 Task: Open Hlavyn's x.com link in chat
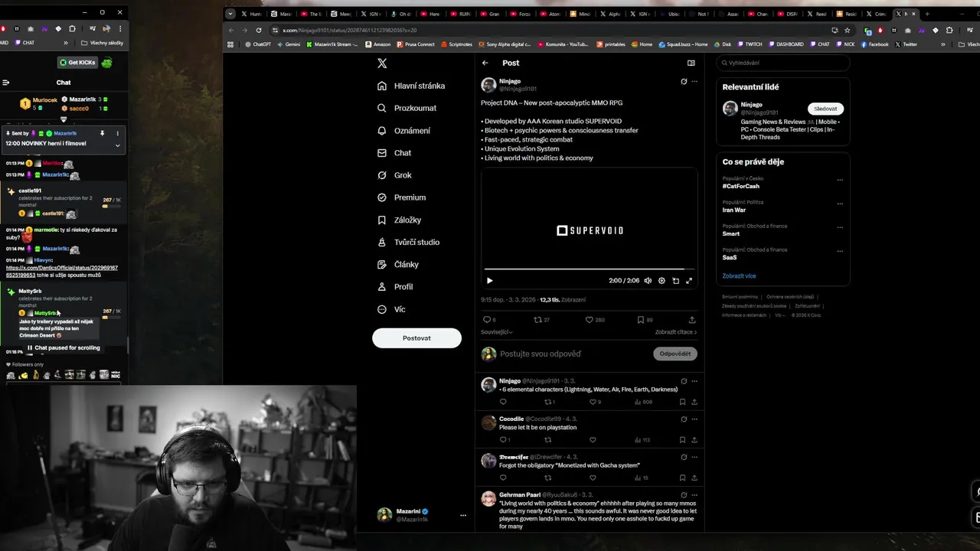pos(62,271)
